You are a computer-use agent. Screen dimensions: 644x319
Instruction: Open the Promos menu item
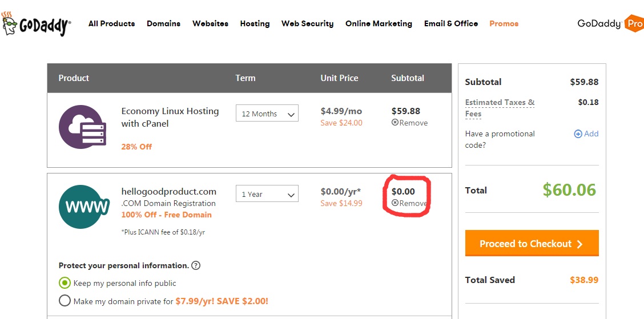pyautogui.click(x=504, y=23)
